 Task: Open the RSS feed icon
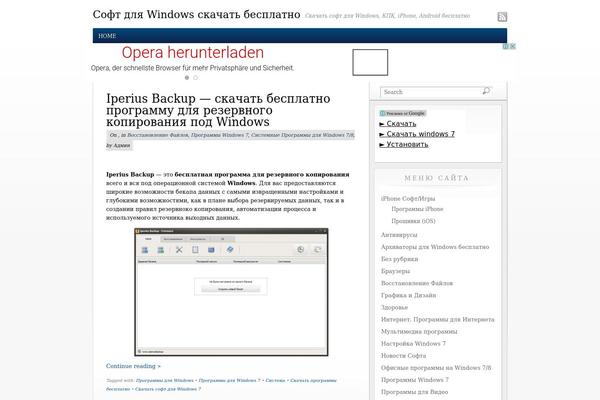(502, 17)
